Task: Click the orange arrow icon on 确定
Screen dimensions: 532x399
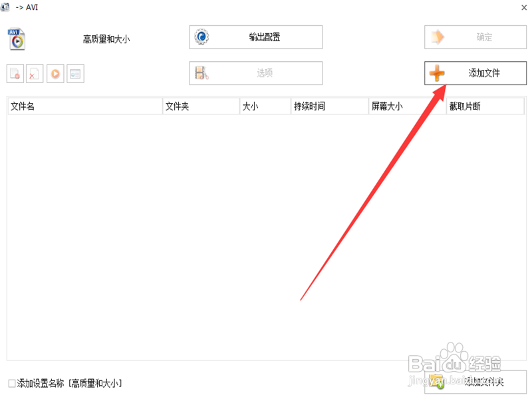Action: (439, 37)
